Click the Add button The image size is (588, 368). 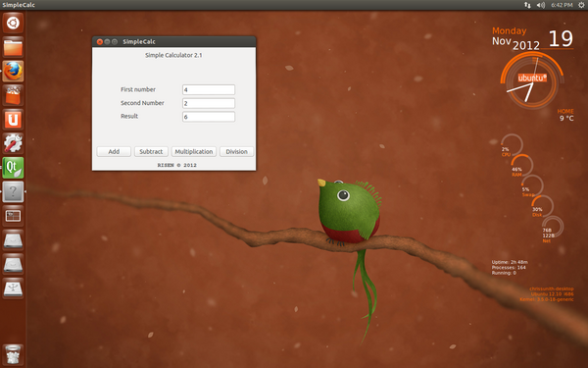pos(114,151)
